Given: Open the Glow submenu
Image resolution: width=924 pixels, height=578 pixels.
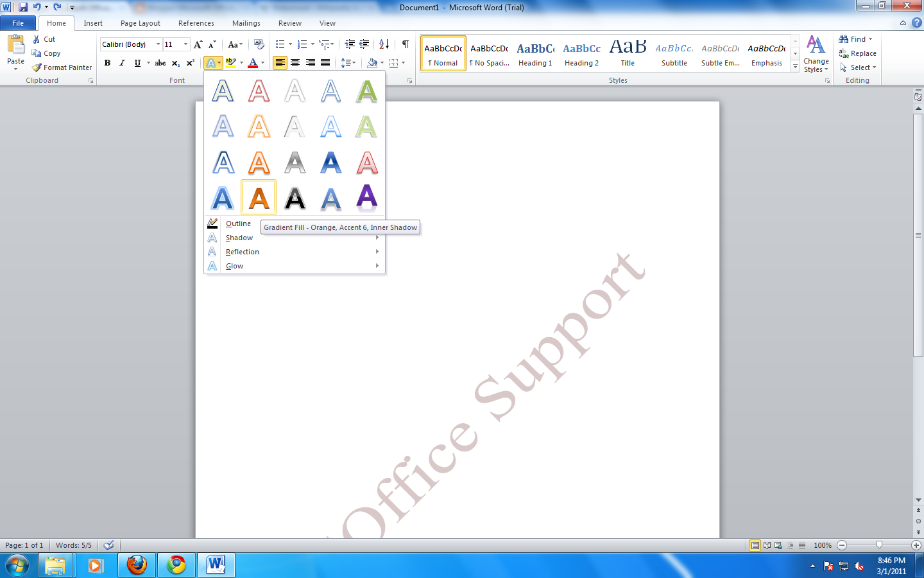Looking at the screenshot, I should (x=294, y=266).
